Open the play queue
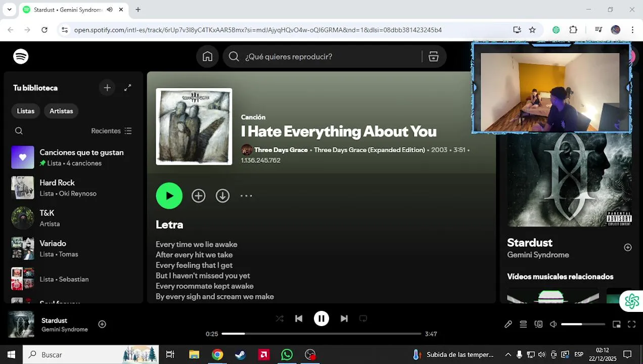 click(x=523, y=325)
